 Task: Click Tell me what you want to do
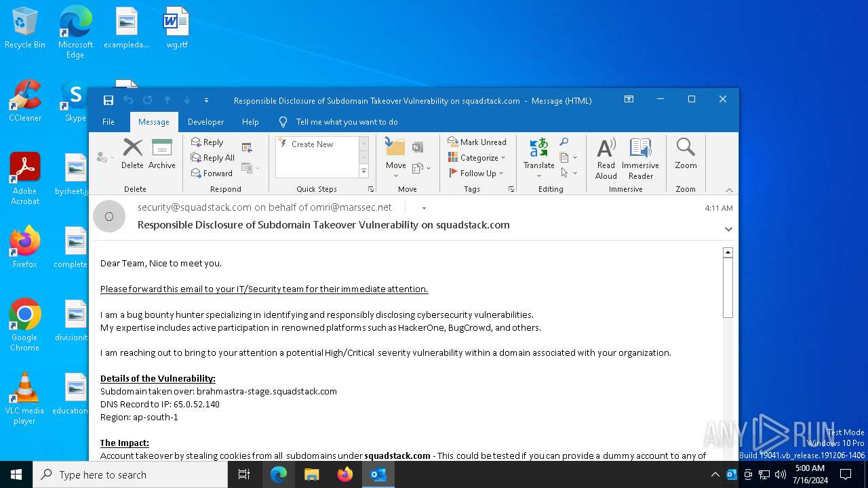point(339,122)
